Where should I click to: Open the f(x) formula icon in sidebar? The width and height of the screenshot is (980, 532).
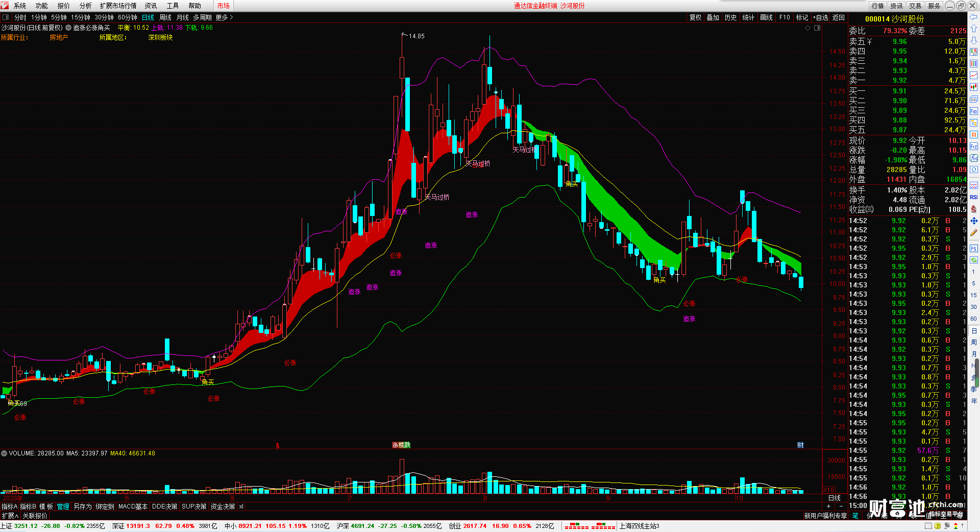coord(974,158)
